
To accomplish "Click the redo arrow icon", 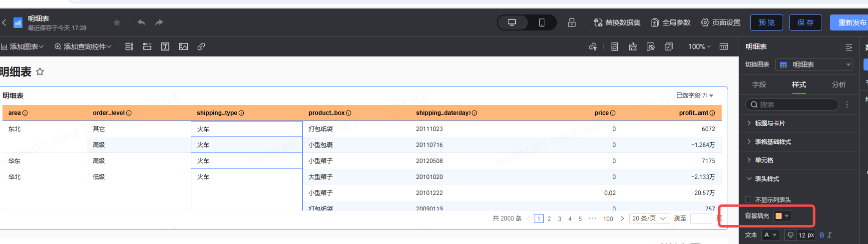I will point(159,22).
